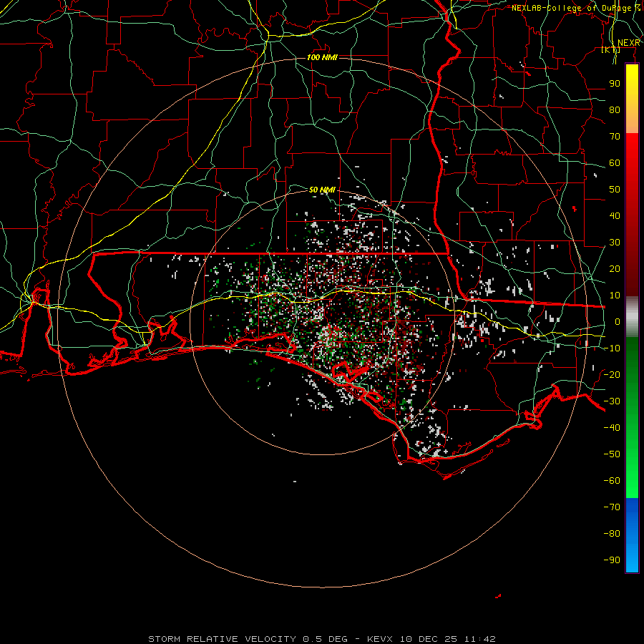Click the KT units label above color bar
This screenshot has width=644, height=644.
pyautogui.click(x=611, y=49)
